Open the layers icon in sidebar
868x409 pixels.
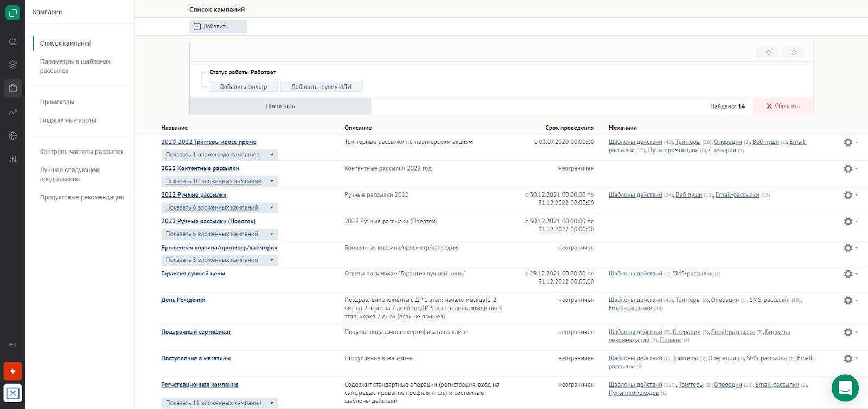tap(12, 65)
